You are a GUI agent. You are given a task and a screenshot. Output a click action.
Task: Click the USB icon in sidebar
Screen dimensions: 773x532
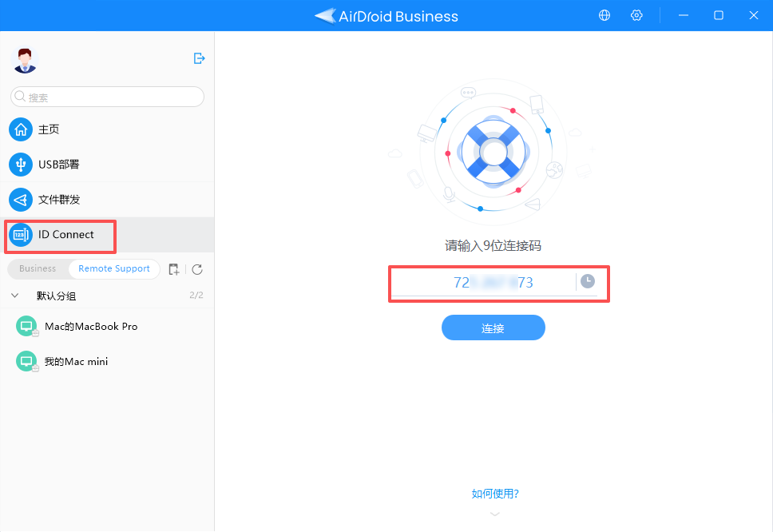tap(21, 165)
